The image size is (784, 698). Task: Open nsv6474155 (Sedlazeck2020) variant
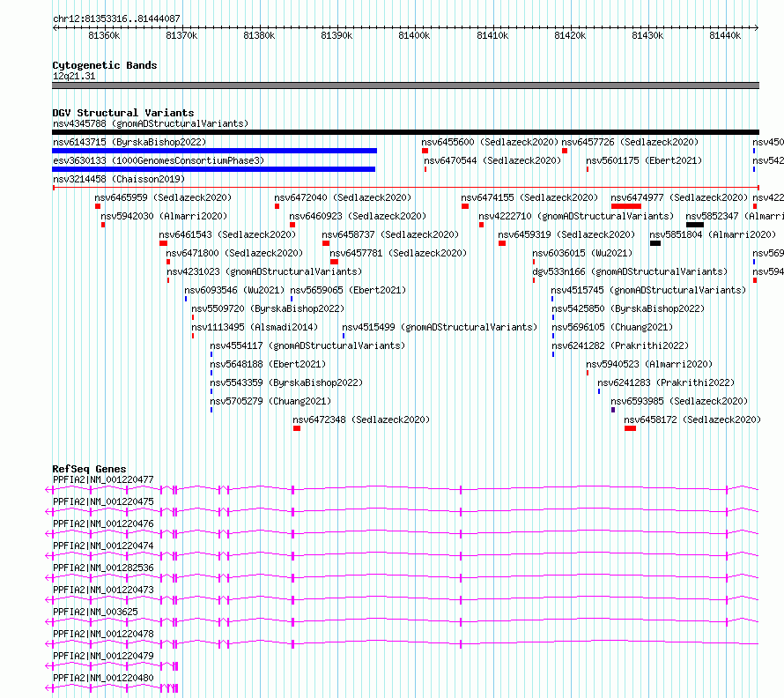pyautogui.click(x=529, y=197)
